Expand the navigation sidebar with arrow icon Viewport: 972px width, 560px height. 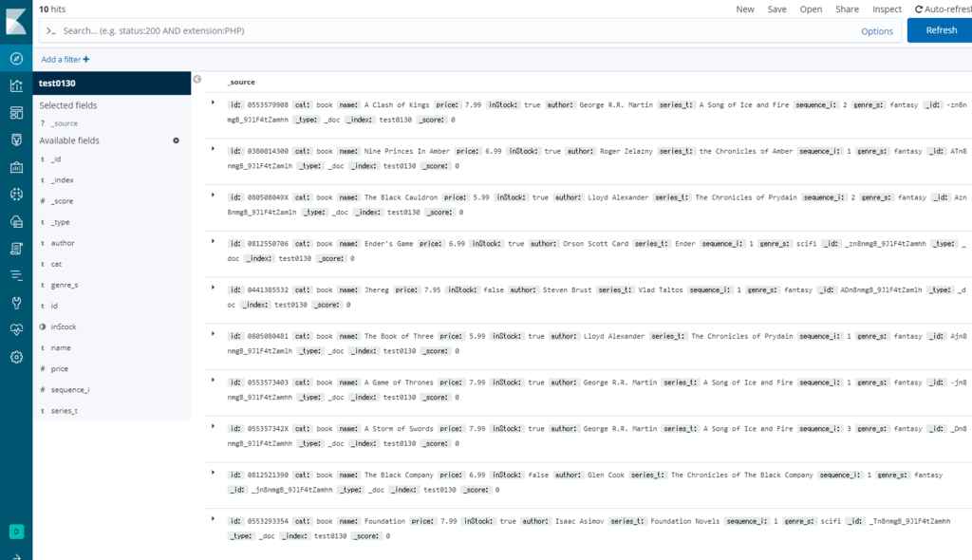pyautogui.click(x=16, y=557)
